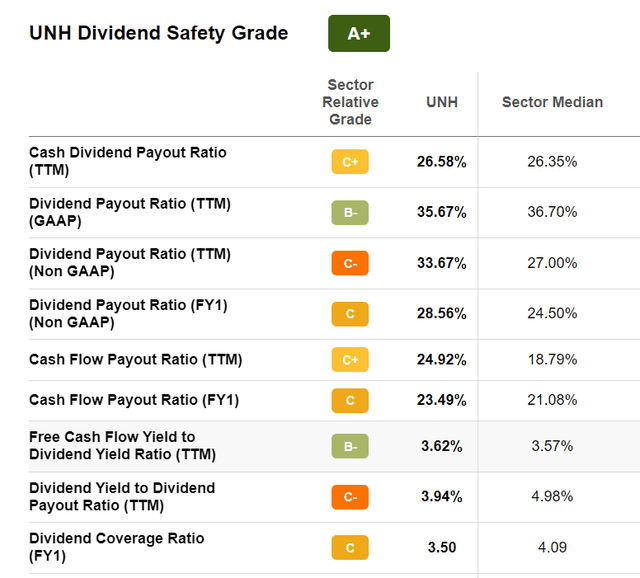
Task: Click the Sector Relative Grade column header
Action: (352, 103)
